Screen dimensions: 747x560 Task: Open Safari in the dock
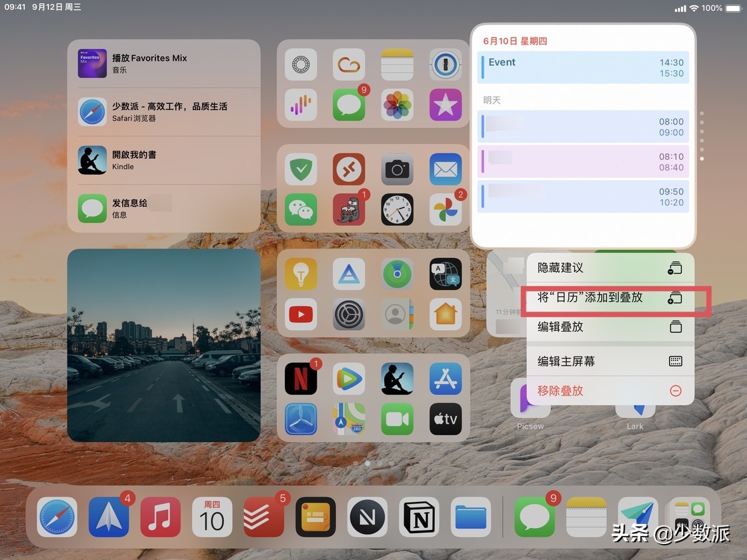pos(57,517)
